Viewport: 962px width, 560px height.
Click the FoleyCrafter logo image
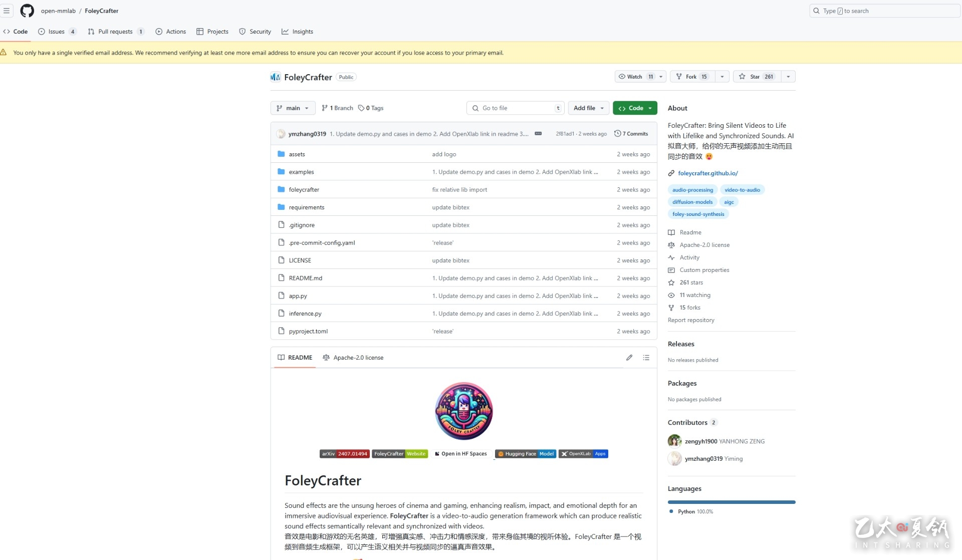click(x=464, y=411)
